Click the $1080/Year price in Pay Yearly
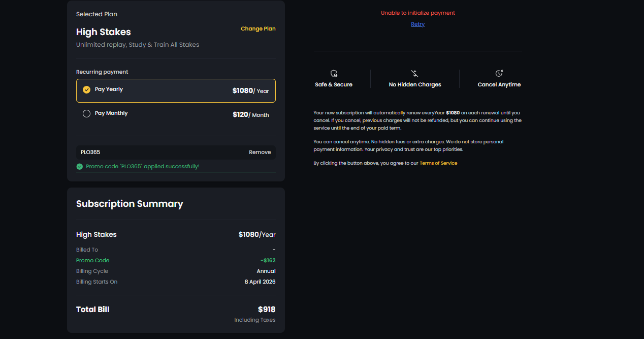The height and width of the screenshot is (339, 644). pyautogui.click(x=250, y=91)
